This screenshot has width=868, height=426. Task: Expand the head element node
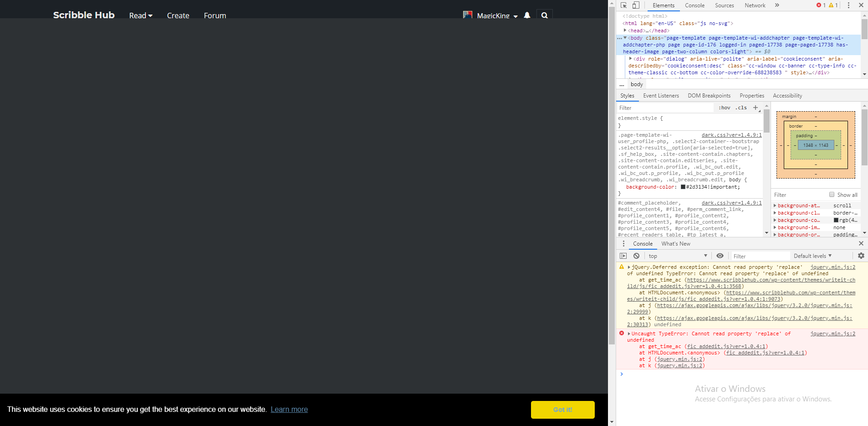point(625,31)
